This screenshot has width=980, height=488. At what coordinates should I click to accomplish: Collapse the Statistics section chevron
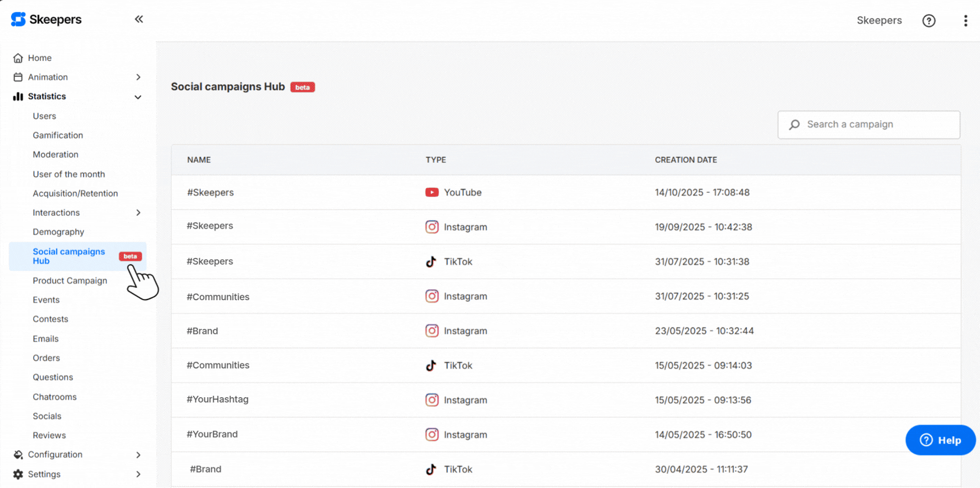tap(138, 97)
